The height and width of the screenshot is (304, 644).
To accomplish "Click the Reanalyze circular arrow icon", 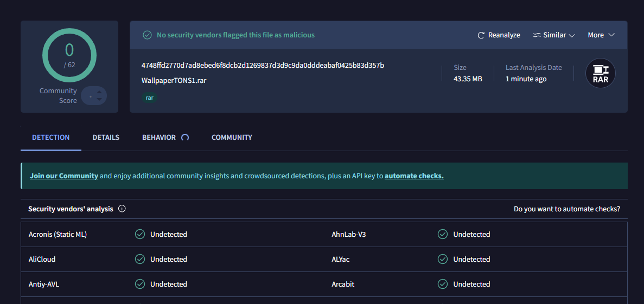I will tap(481, 35).
